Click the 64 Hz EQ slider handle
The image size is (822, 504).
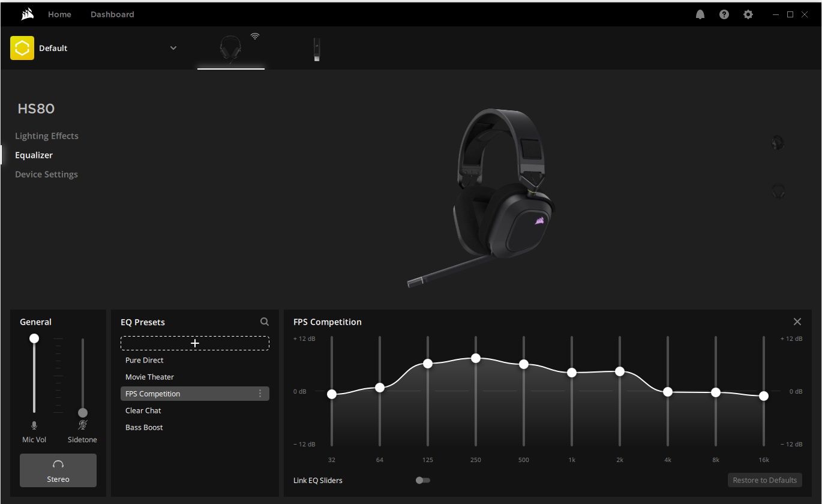click(380, 388)
